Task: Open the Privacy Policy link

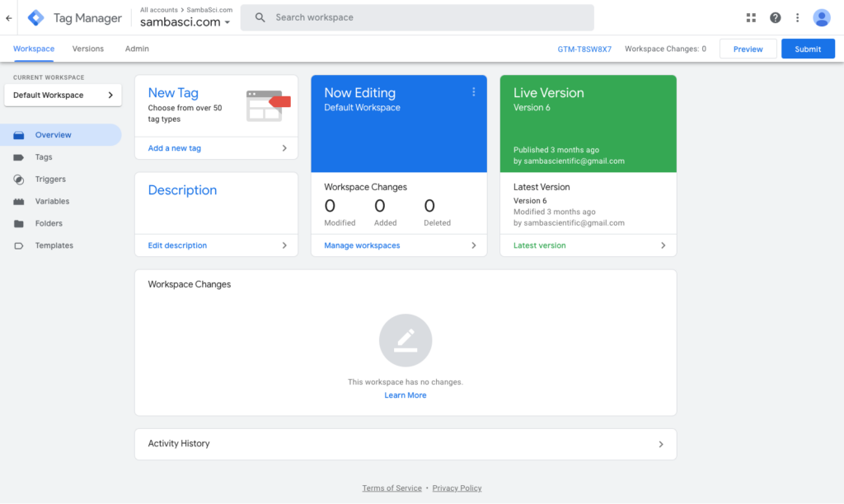Action: pyautogui.click(x=457, y=488)
